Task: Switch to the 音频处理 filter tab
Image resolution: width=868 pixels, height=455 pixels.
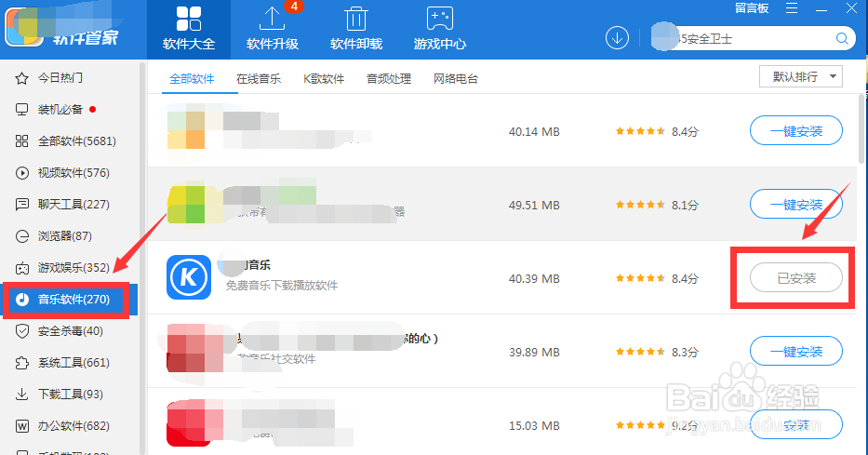Action: [x=389, y=78]
